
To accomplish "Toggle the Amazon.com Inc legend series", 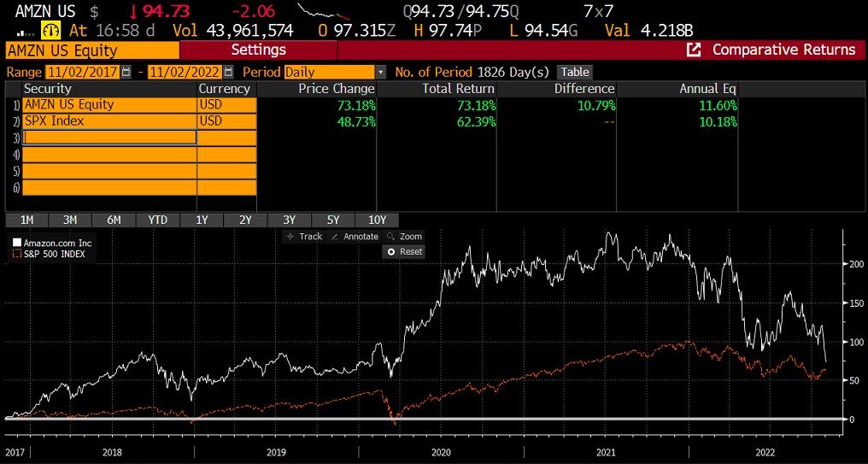I will coord(53,243).
